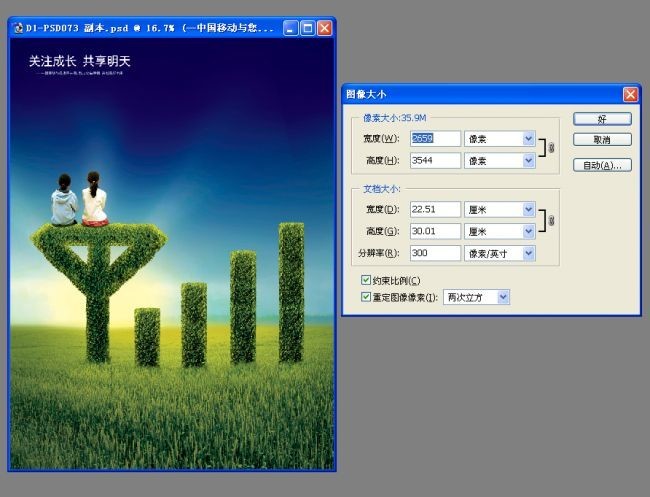
Task: Click the document width field showing 22.51
Action: point(435,209)
